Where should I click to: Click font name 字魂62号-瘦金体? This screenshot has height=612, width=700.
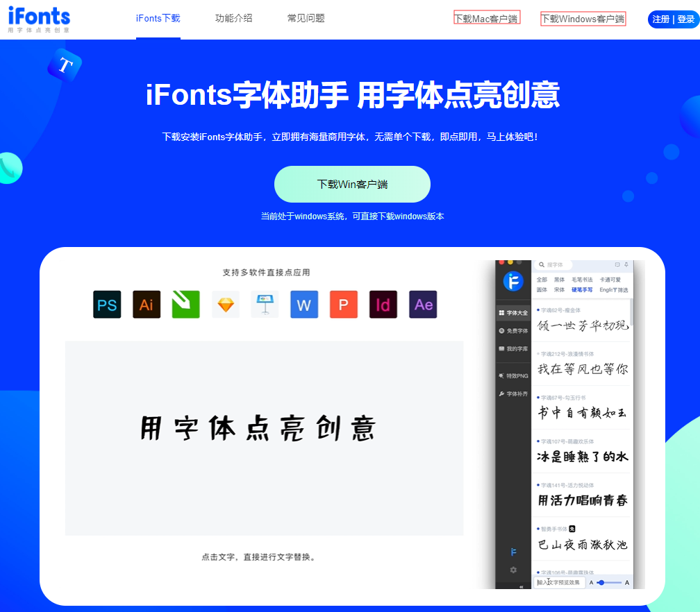[x=560, y=310]
